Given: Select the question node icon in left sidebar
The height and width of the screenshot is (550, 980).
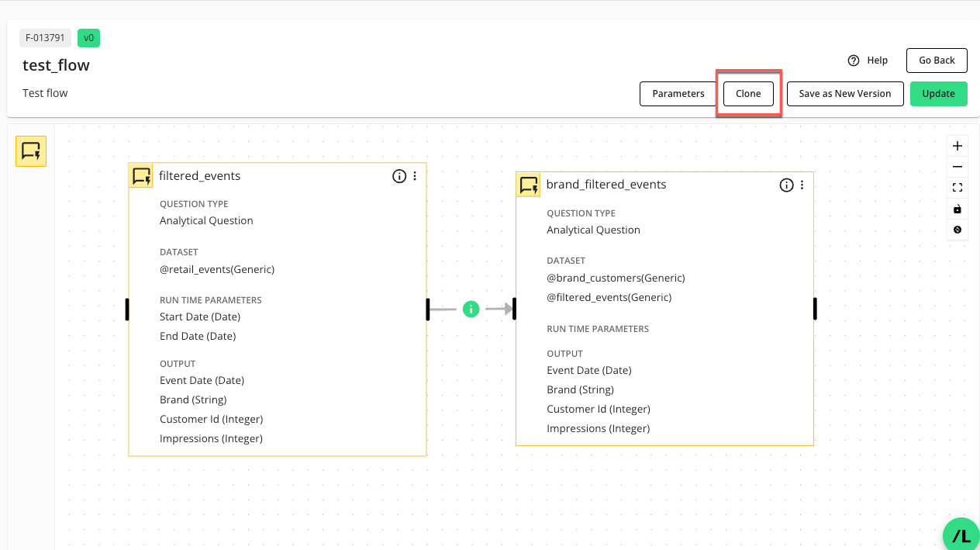Looking at the screenshot, I should coord(31,151).
